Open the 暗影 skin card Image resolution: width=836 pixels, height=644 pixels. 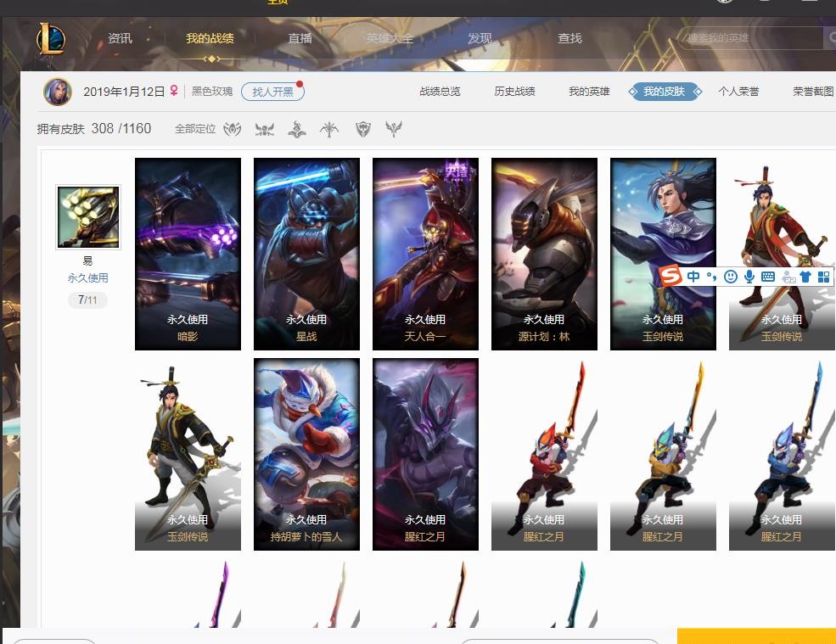[188, 254]
